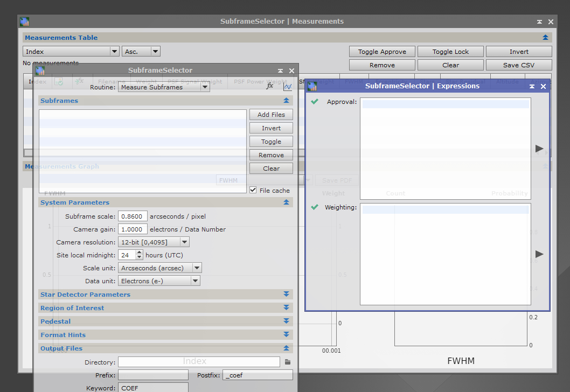Open the measurements graph window icon
The width and height of the screenshot is (570, 392).
[288, 86]
